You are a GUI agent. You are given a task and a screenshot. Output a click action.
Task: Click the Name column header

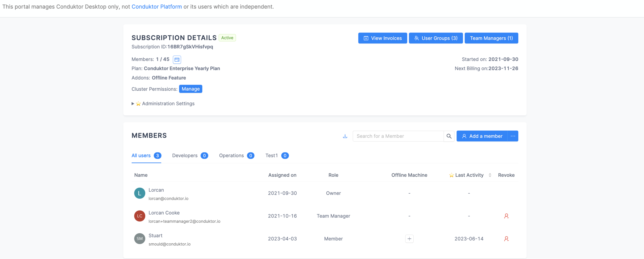[141, 175]
